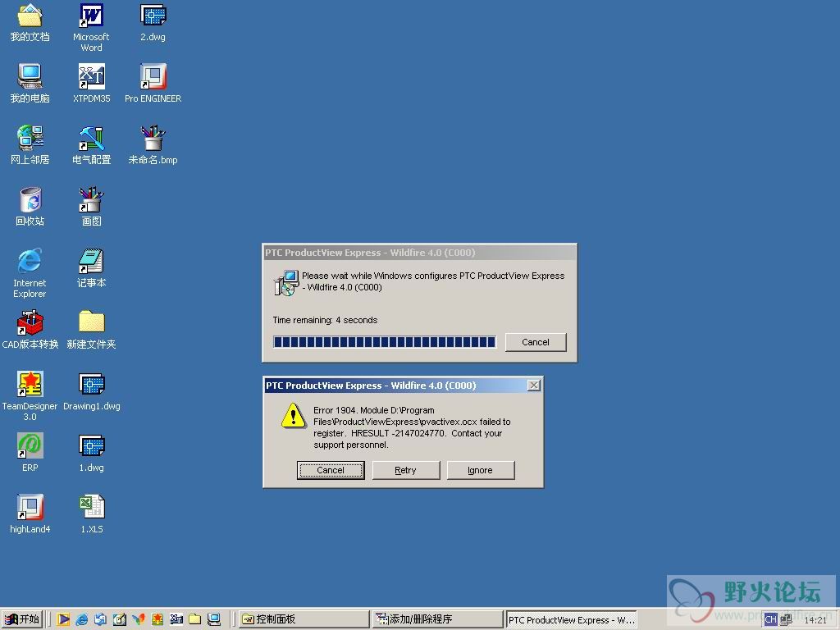The height and width of the screenshot is (630, 840).
Task: Click the XT icon in quick launch
Action: coord(176,619)
